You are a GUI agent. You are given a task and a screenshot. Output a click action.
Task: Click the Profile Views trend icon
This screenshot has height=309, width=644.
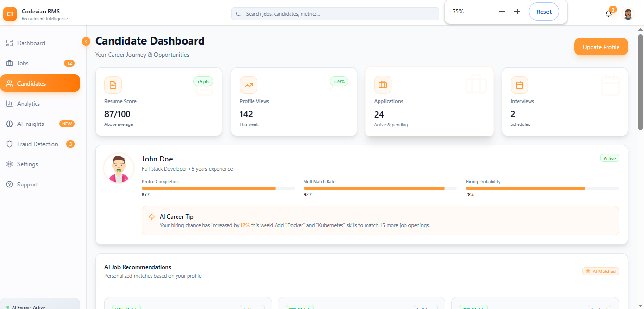pos(249,85)
